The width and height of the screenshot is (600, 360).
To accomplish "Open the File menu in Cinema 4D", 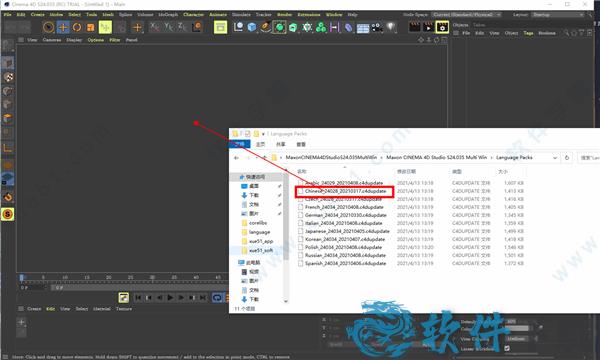I will (x=7, y=15).
